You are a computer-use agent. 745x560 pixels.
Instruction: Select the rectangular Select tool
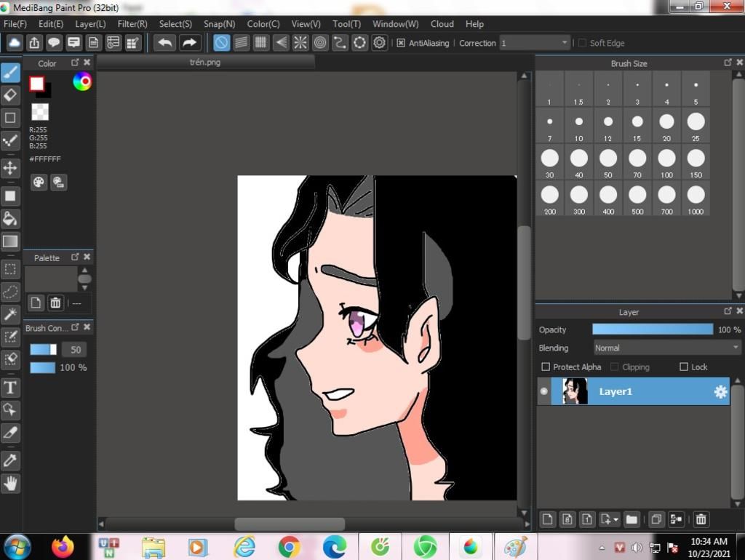coord(10,269)
